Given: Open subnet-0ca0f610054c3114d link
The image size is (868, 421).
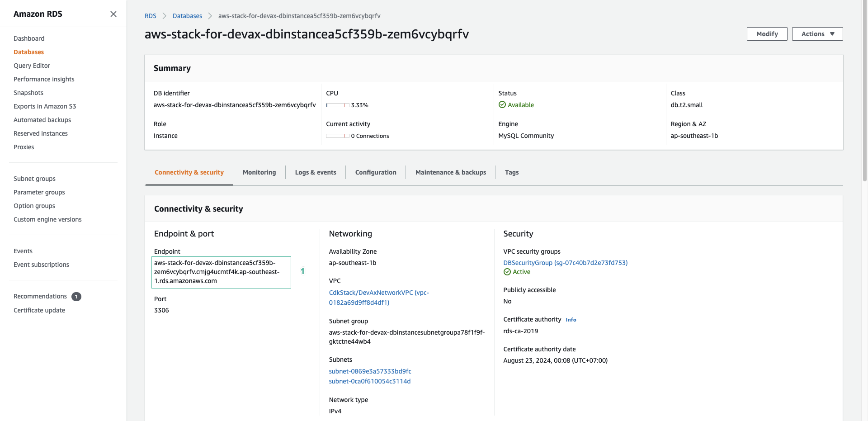Looking at the screenshot, I should [370, 381].
